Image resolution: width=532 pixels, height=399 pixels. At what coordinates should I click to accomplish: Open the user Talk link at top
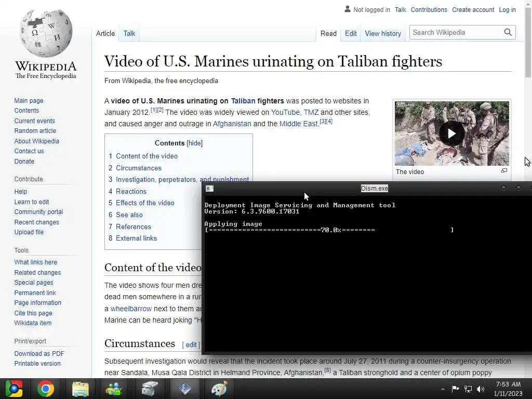click(400, 9)
